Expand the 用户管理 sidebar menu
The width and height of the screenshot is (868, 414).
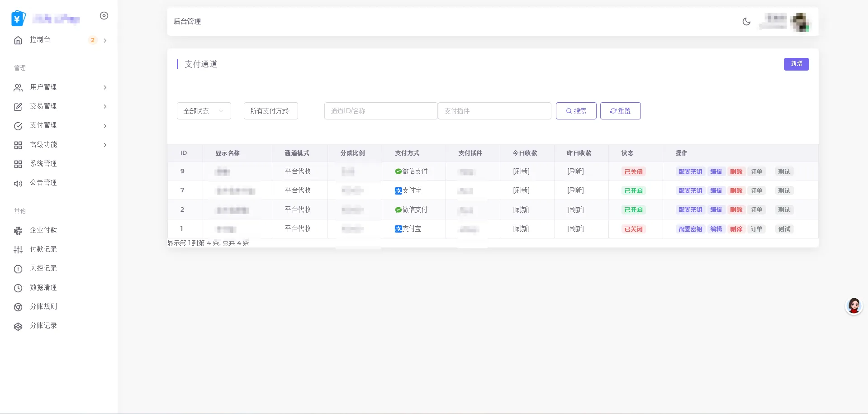43,87
